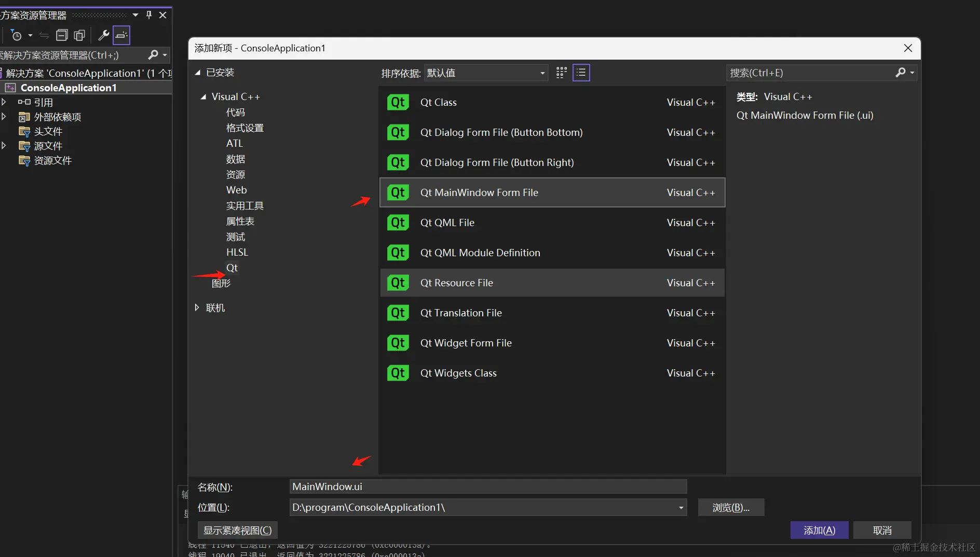Select the Qt category in tree
Image resolution: width=980 pixels, height=557 pixels.
232,268
